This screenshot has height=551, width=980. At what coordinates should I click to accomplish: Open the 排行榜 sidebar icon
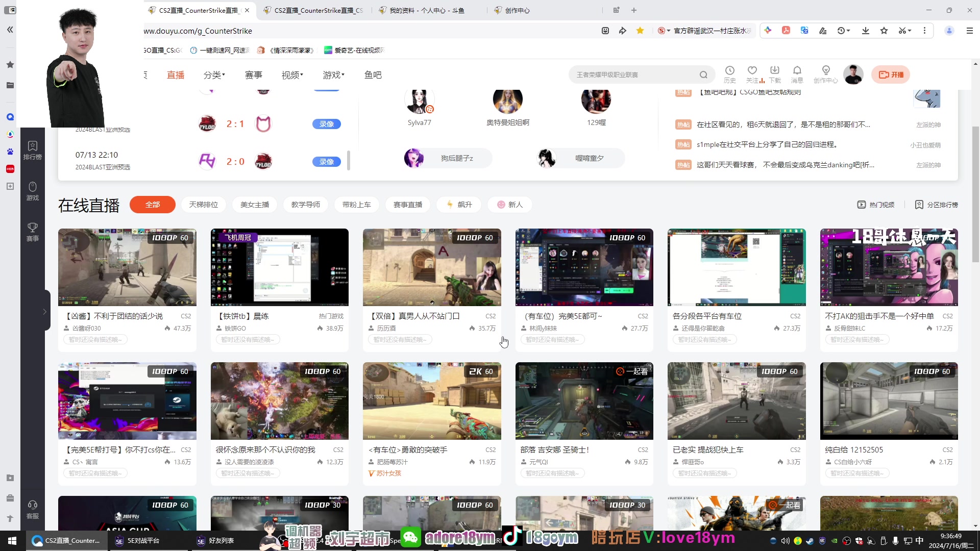[33, 151]
